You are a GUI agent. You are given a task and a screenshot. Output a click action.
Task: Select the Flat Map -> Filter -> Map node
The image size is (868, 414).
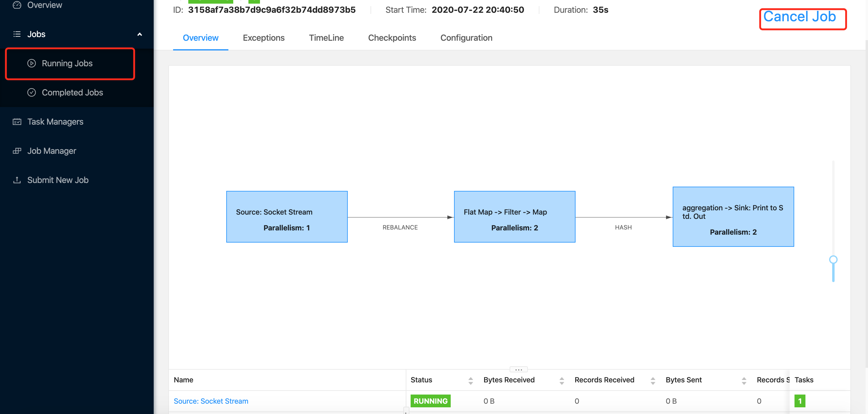514,217
